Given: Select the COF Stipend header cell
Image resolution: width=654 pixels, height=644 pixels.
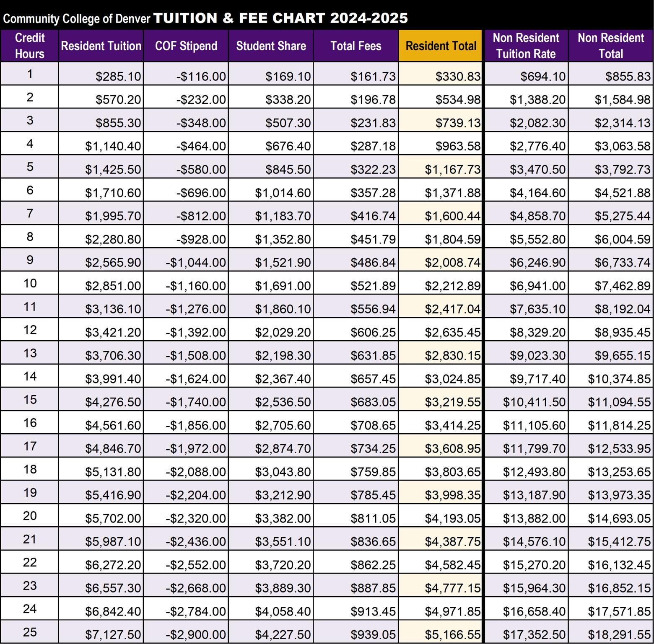Looking at the screenshot, I should pyautogui.click(x=186, y=46).
